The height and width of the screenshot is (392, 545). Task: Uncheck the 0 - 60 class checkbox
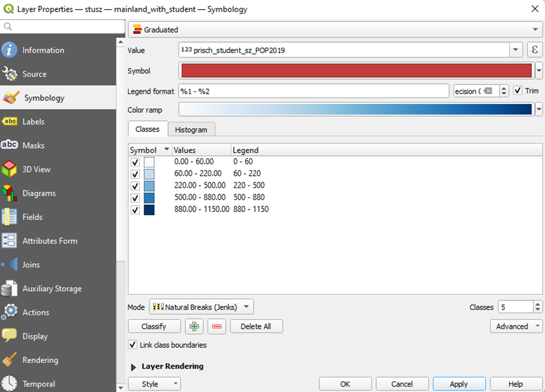click(x=135, y=162)
